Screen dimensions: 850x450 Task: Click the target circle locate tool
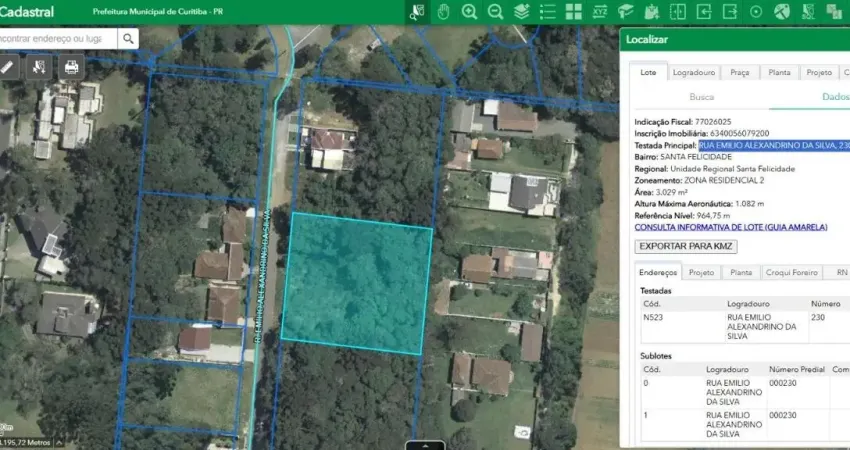[755, 12]
